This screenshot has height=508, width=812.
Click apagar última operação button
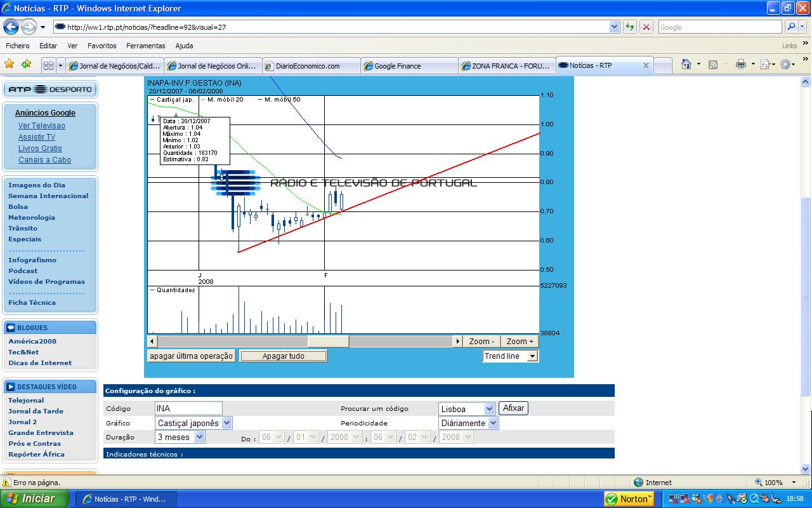[191, 356]
